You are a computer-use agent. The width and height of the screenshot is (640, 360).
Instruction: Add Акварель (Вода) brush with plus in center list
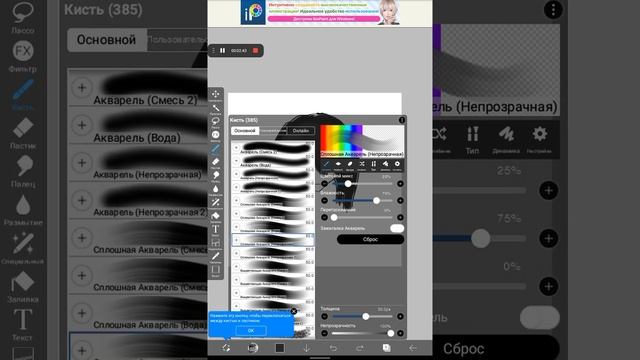point(236,161)
